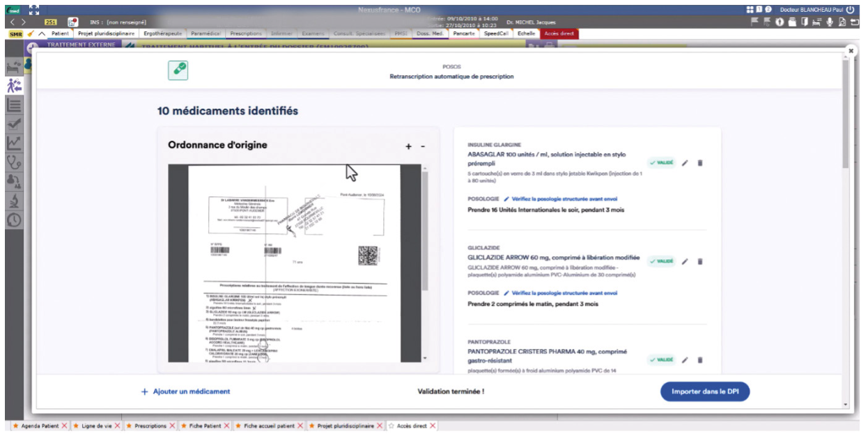
Task: Zoom in on the Ordonnance d'origine with plus
Action: (409, 146)
